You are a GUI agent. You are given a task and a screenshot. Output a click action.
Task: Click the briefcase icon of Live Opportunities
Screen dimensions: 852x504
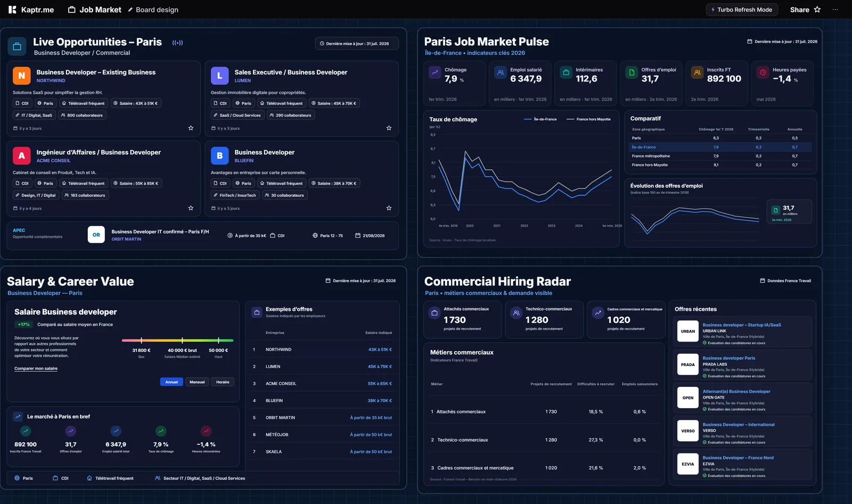pos(17,46)
